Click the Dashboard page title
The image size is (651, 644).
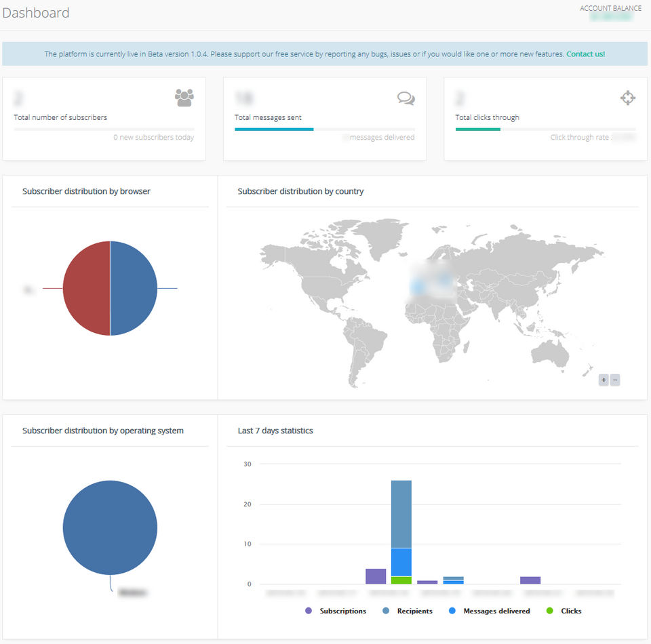tap(36, 13)
